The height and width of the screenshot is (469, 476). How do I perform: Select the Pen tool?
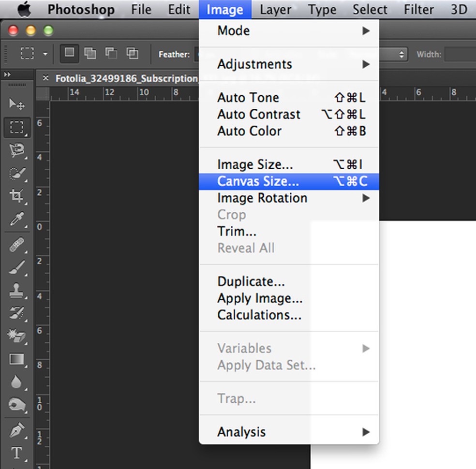point(17,430)
